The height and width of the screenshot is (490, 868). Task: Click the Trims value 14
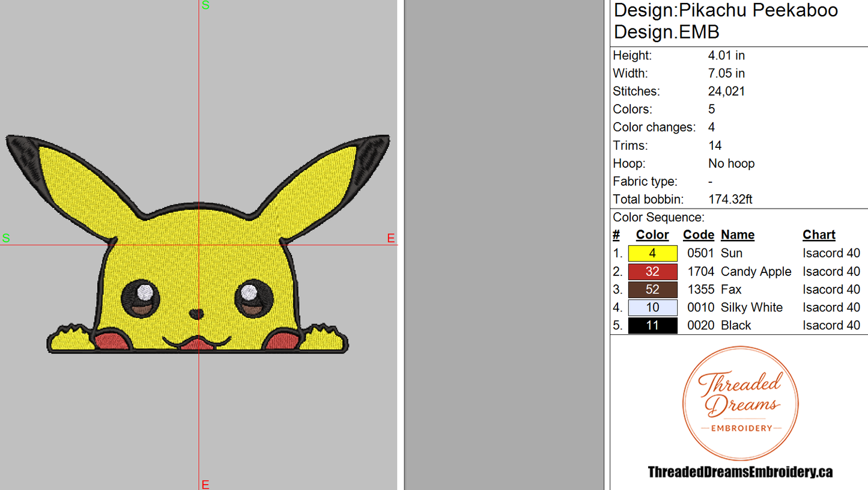(x=715, y=145)
